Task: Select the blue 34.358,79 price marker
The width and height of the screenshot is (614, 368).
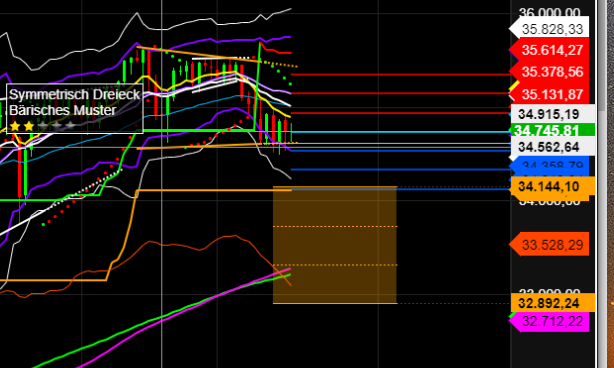Action: (549, 166)
